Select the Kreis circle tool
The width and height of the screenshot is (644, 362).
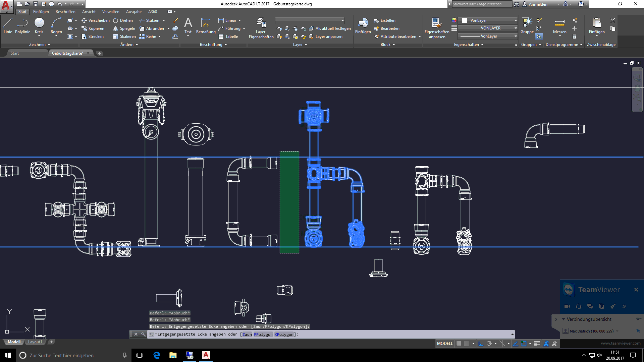tap(39, 26)
